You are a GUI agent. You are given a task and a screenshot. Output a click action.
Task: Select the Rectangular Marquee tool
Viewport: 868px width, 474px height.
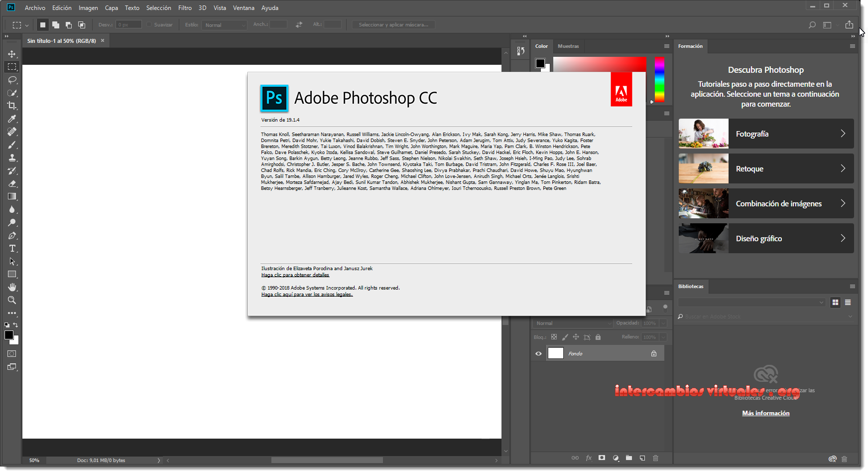coord(12,67)
